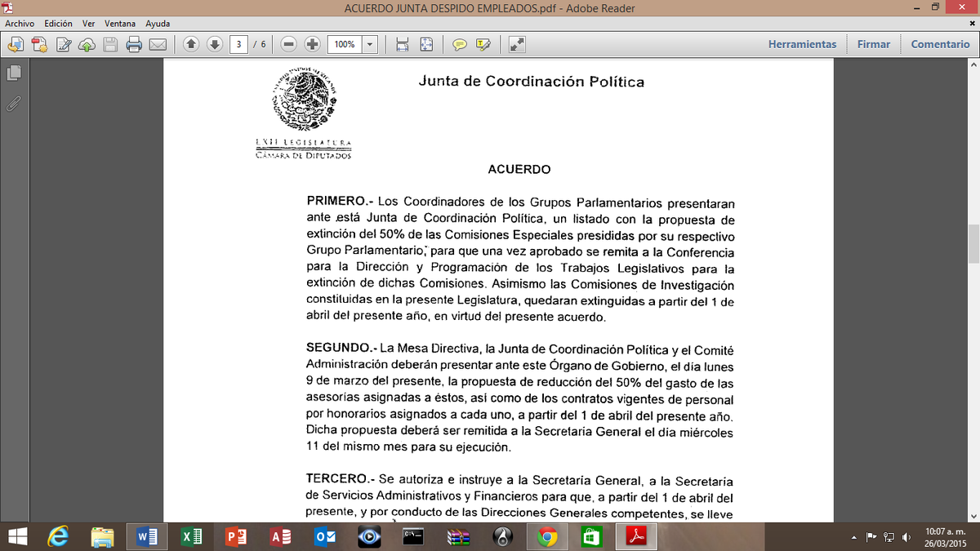Screen dimensions: 980x551
Task: Click the Action Center flag icon
Action: [871, 537]
